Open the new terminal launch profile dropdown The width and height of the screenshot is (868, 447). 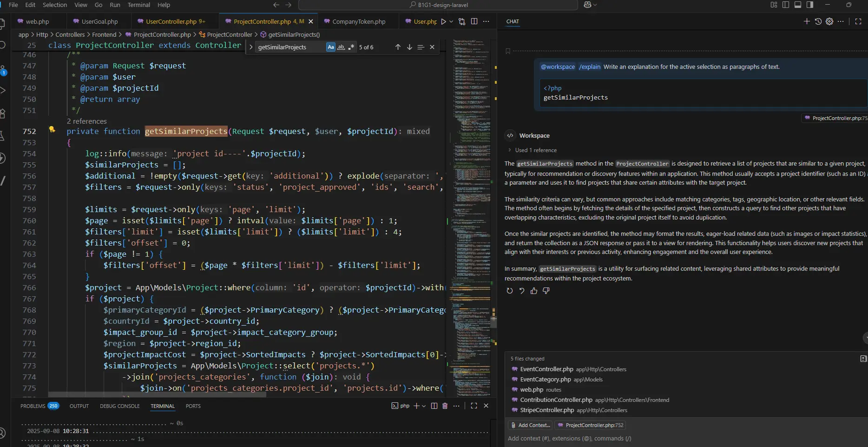coord(424,406)
